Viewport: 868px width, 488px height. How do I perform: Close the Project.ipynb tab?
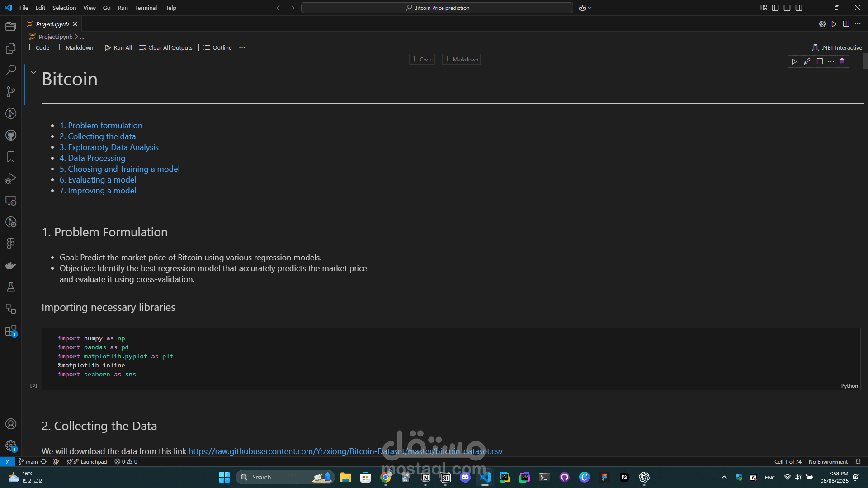[x=75, y=24]
